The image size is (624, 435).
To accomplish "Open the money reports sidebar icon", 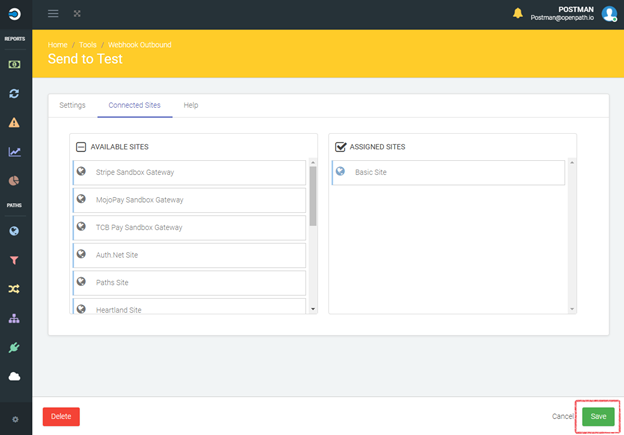I will (x=14, y=64).
